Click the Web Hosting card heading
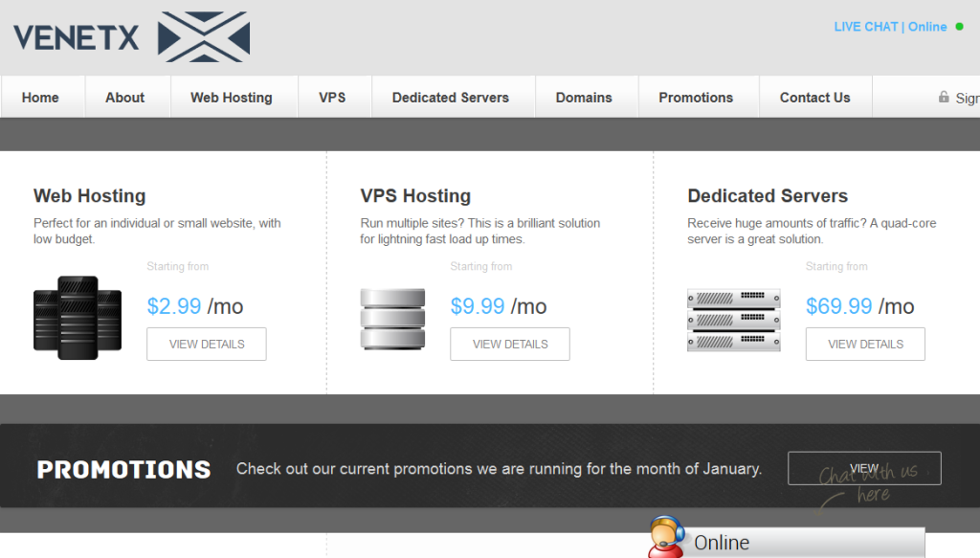This screenshot has width=980, height=558. [x=89, y=195]
